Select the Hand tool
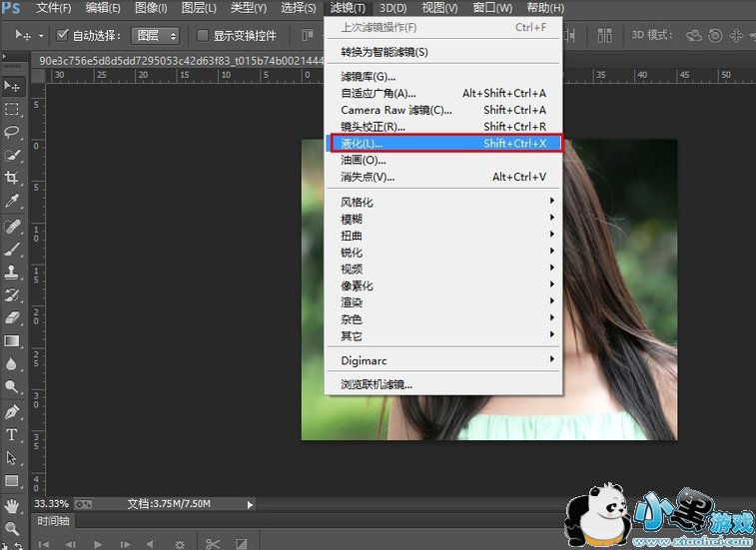The height and width of the screenshot is (550, 756). [x=13, y=506]
